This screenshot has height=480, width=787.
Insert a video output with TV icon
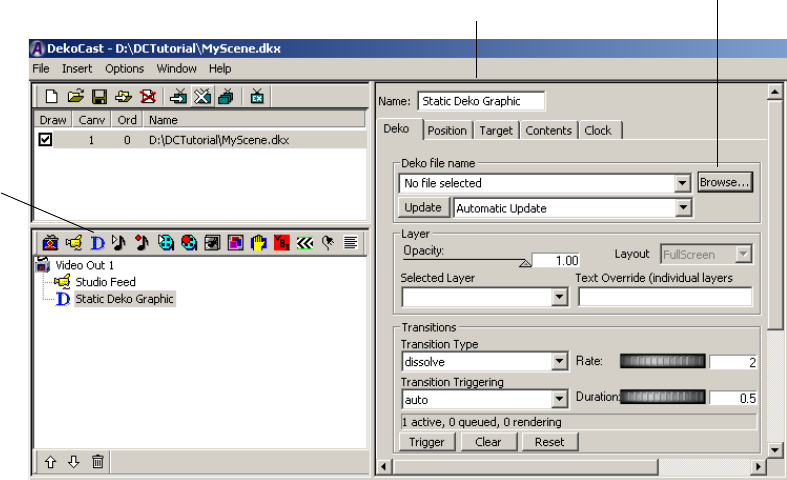click(x=50, y=243)
